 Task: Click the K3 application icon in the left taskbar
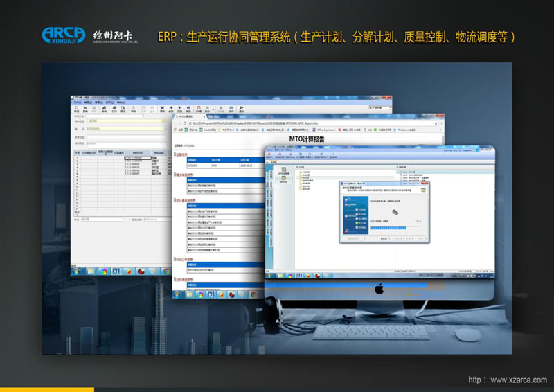coord(117,271)
